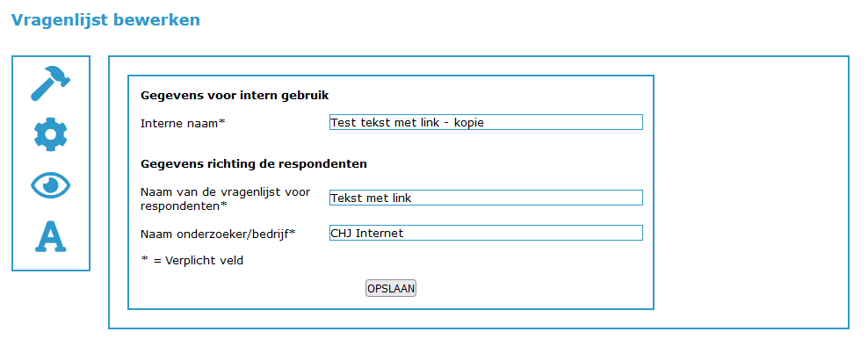Click the '* = Verplicht veld' note
Viewport: 868px width, 339px height.
(192, 261)
